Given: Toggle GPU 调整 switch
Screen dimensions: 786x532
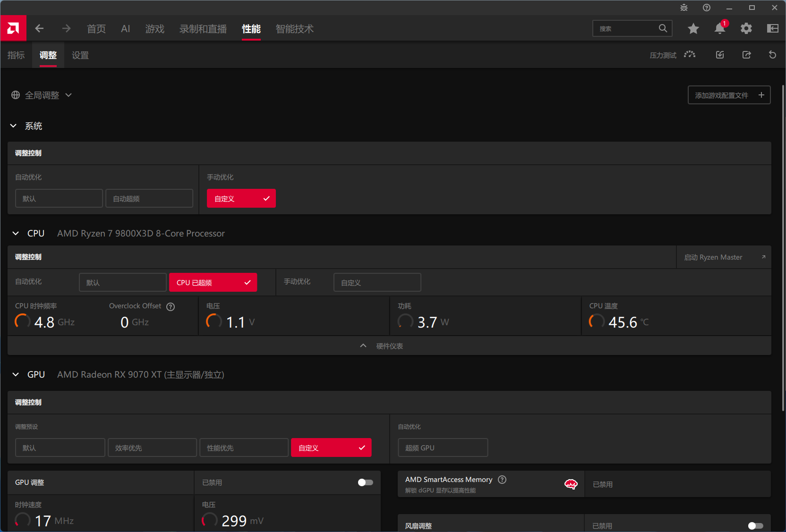Looking at the screenshot, I should click(x=365, y=482).
